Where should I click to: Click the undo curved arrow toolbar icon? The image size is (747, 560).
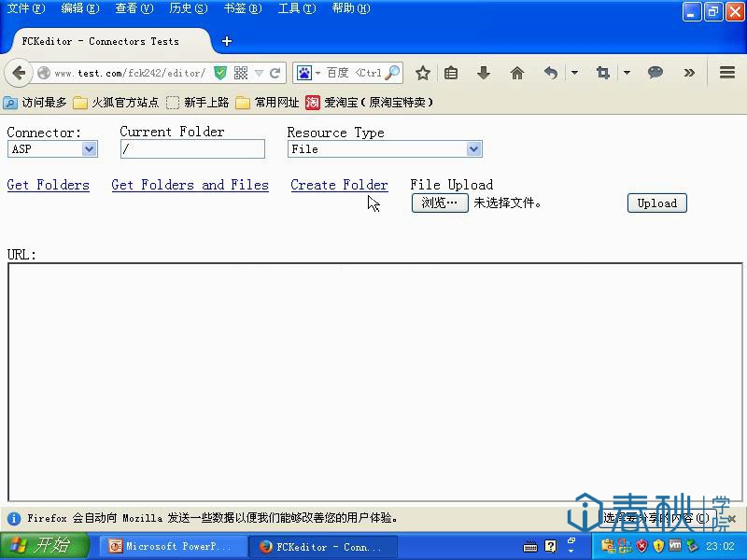pyautogui.click(x=551, y=73)
